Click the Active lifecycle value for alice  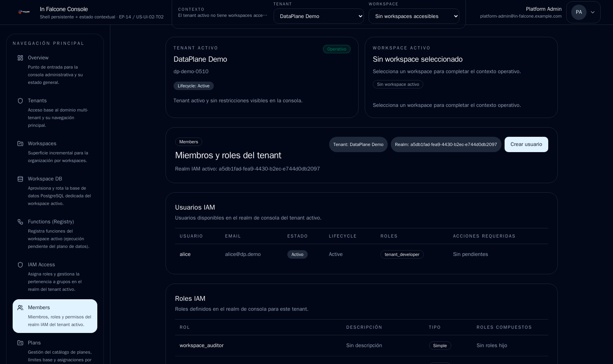pos(336,254)
